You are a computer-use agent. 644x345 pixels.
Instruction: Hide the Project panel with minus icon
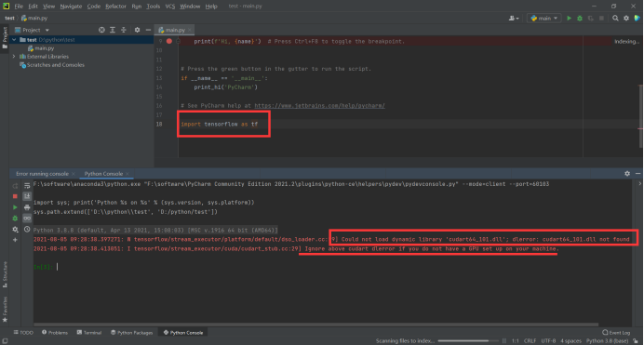(148, 30)
